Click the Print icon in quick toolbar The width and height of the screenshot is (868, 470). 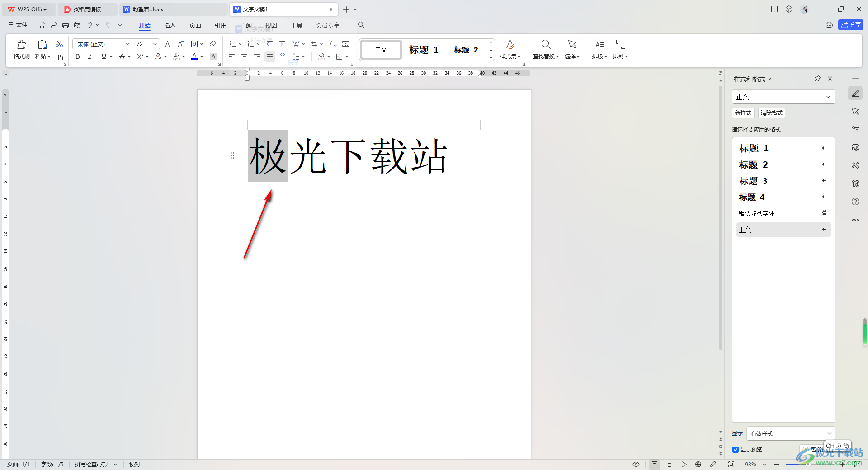click(x=66, y=25)
